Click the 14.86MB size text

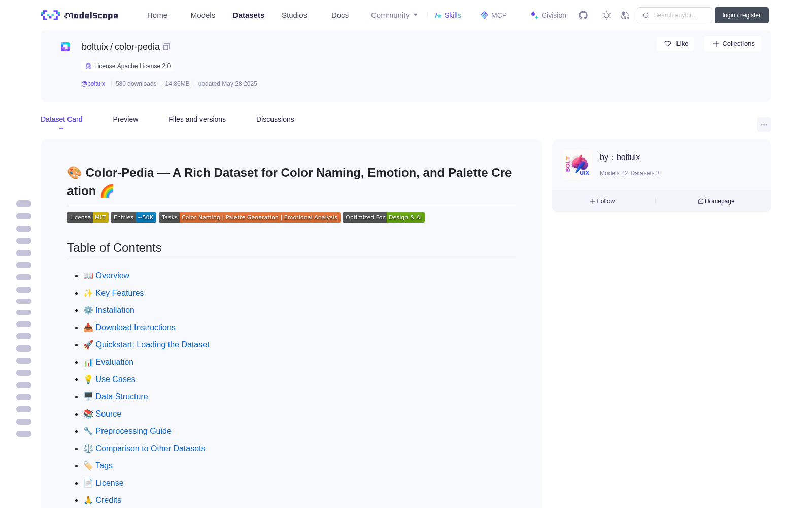click(x=177, y=84)
